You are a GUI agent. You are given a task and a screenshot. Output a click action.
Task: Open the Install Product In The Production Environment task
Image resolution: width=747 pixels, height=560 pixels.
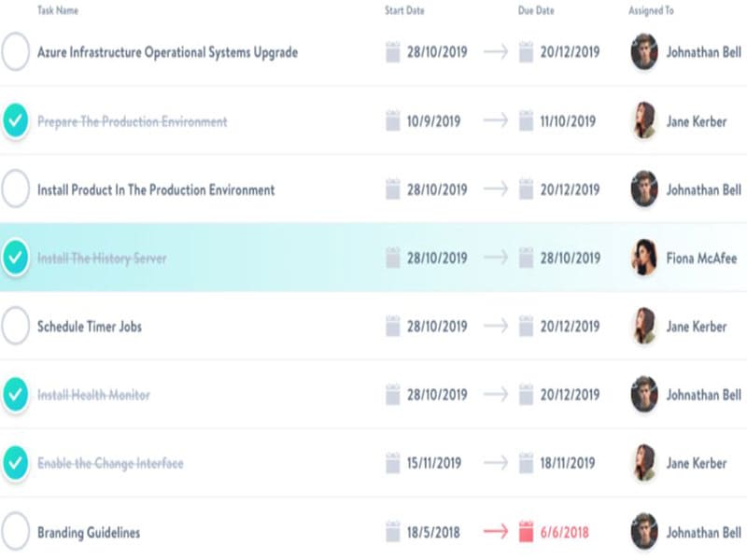click(x=156, y=189)
